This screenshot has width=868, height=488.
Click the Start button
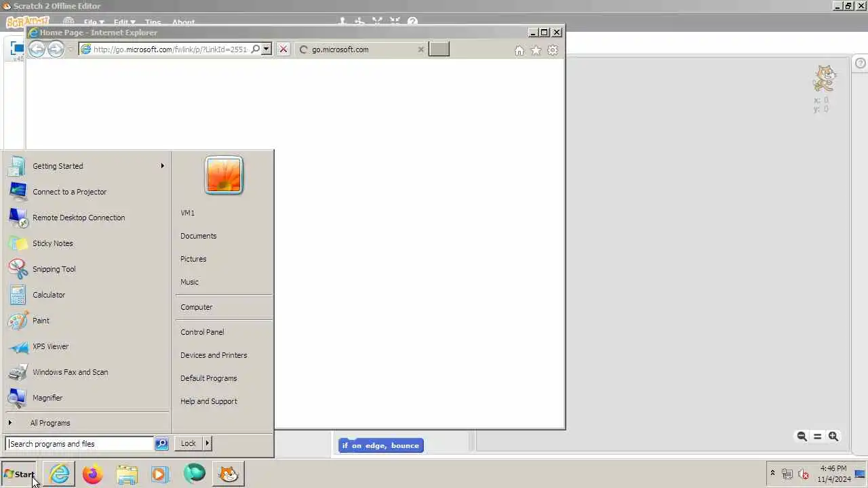(19, 474)
